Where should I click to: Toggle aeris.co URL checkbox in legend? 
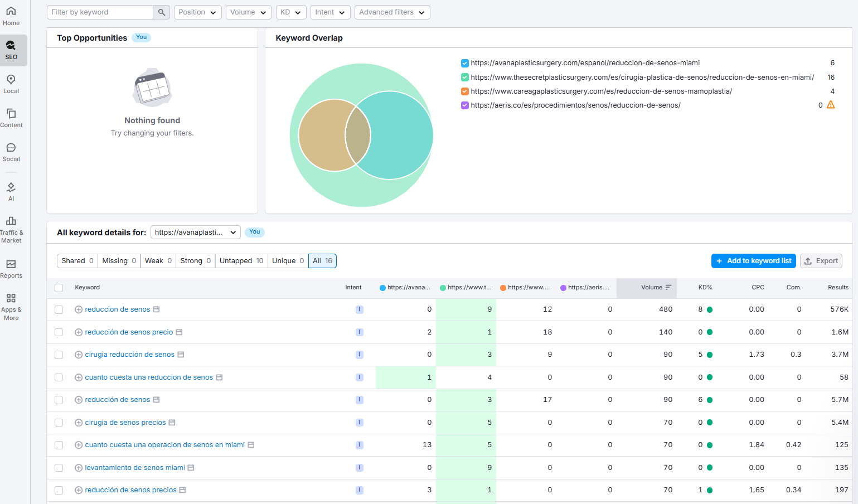coord(465,105)
